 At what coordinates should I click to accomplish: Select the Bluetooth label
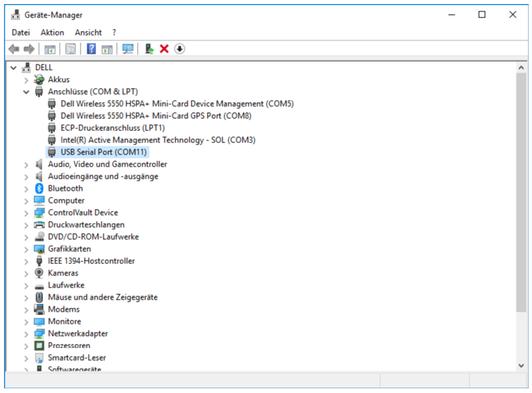coord(65,188)
